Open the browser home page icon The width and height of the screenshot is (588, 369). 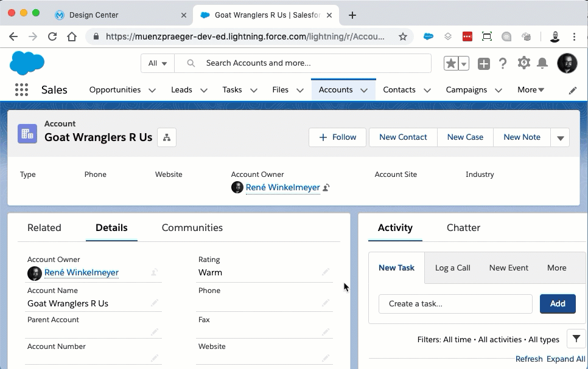click(x=72, y=36)
